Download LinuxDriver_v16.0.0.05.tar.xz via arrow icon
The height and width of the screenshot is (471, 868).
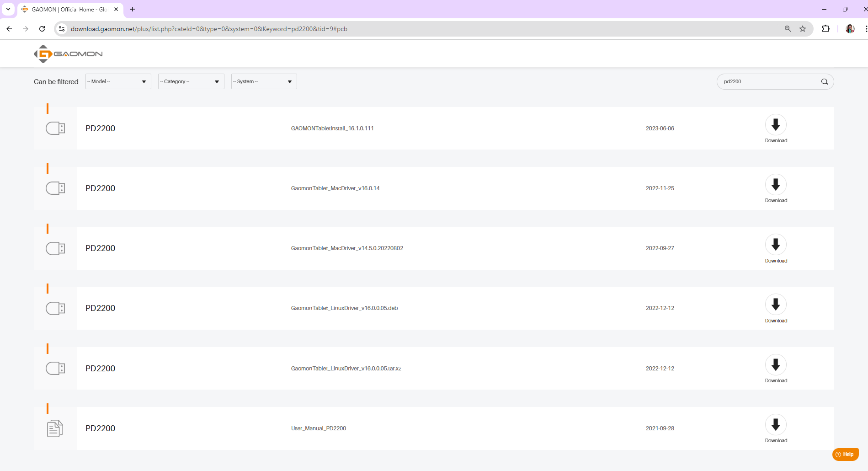click(776, 365)
